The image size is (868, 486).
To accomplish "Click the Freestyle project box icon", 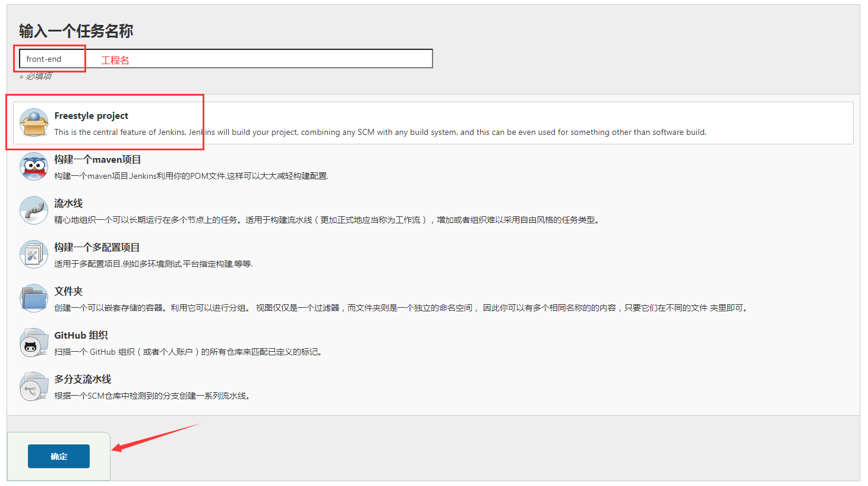I will click(34, 123).
